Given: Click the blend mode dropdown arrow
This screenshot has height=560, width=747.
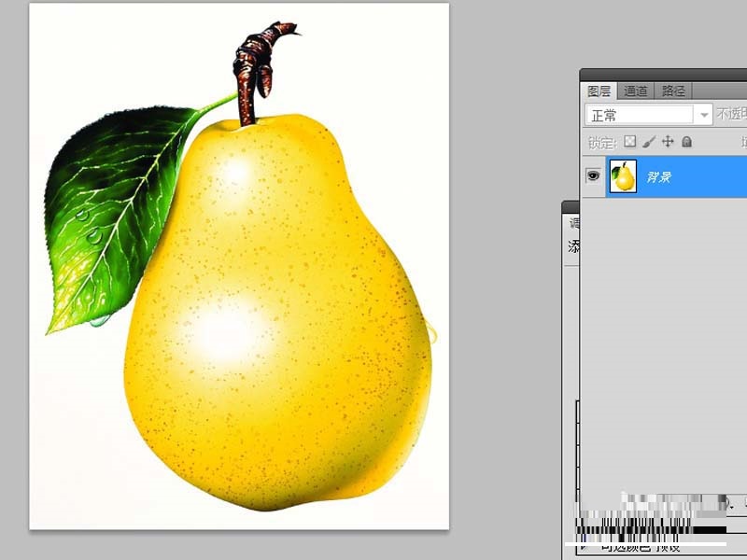Looking at the screenshot, I should click(x=705, y=113).
